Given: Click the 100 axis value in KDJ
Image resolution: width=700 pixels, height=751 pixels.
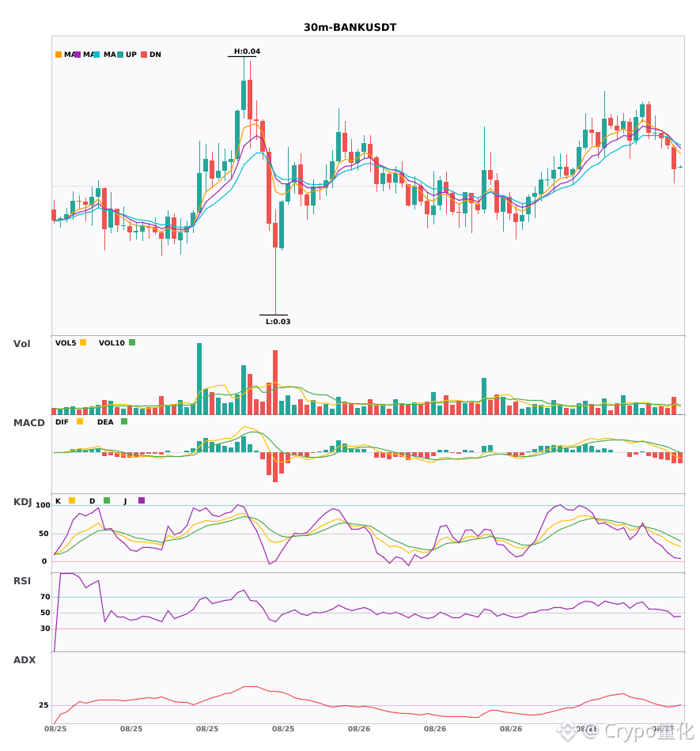Looking at the screenshot, I should [x=44, y=505].
